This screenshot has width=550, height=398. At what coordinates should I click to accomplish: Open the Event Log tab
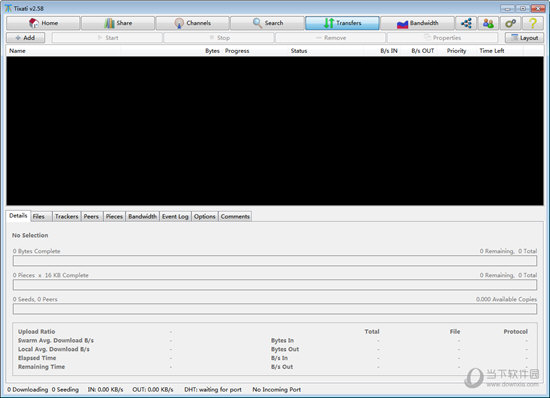175,216
